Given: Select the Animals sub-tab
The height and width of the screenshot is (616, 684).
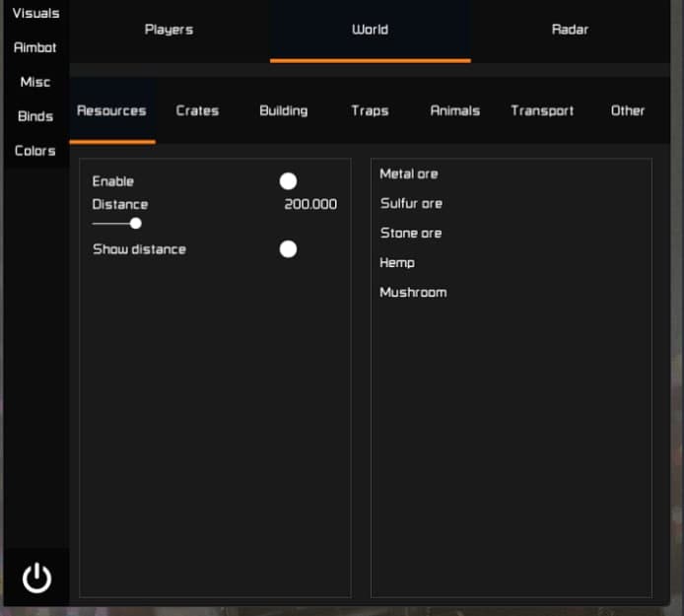Looking at the screenshot, I should pyautogui.click(x=455, y=110).
